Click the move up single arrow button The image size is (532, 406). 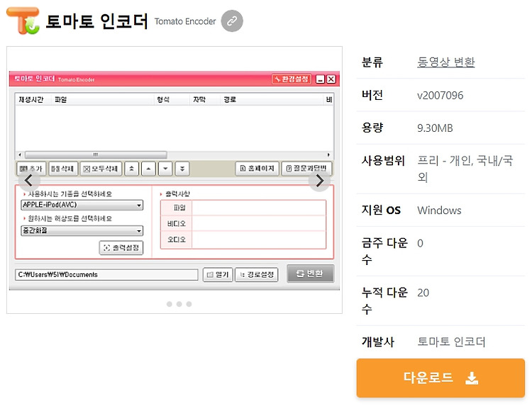pos(149,169)
